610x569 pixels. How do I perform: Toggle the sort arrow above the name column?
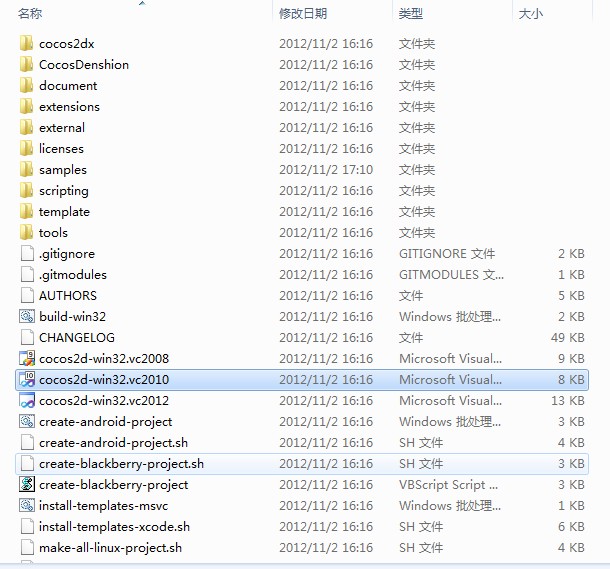coord(142,3)
